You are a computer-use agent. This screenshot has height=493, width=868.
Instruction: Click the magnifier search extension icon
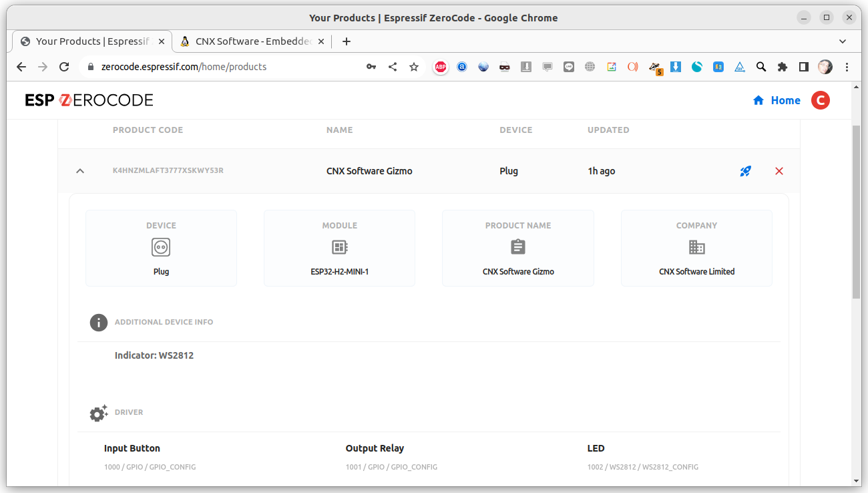[x=761, y=67]
